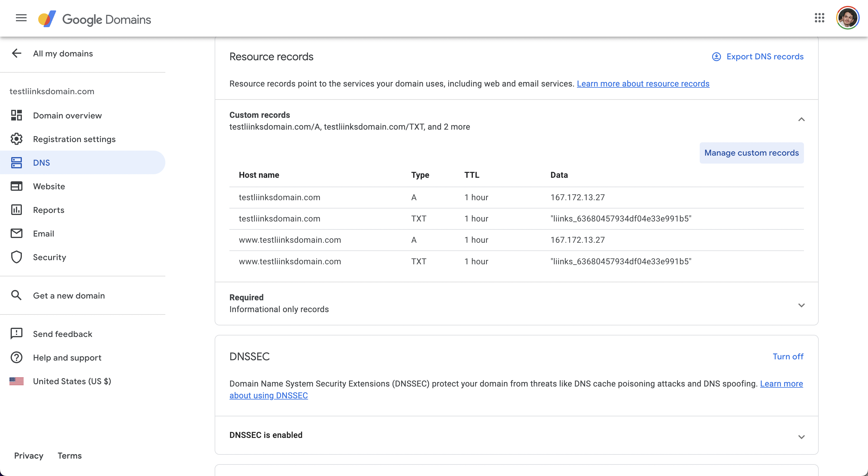Viewport: 868px width, 476px height.
Task: Select the DNS sidebar item
Action: [41, 162]
